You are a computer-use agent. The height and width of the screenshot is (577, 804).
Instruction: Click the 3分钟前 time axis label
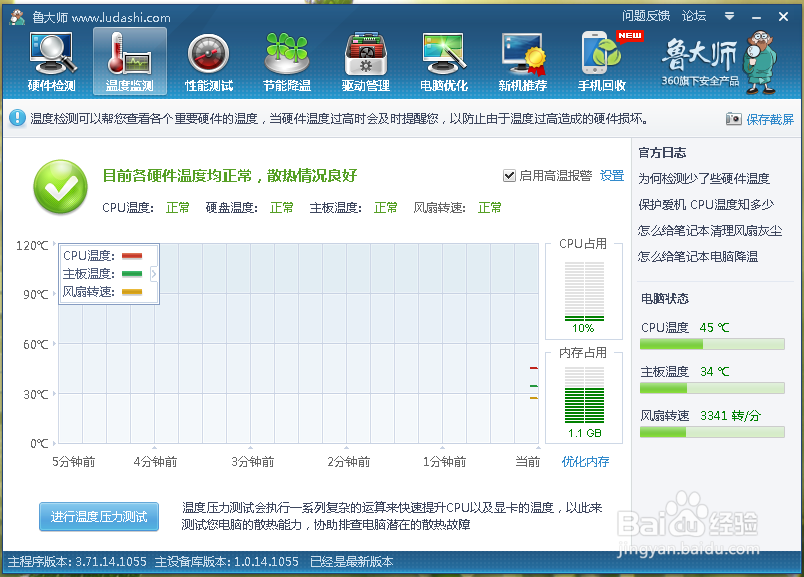(253, 462)
